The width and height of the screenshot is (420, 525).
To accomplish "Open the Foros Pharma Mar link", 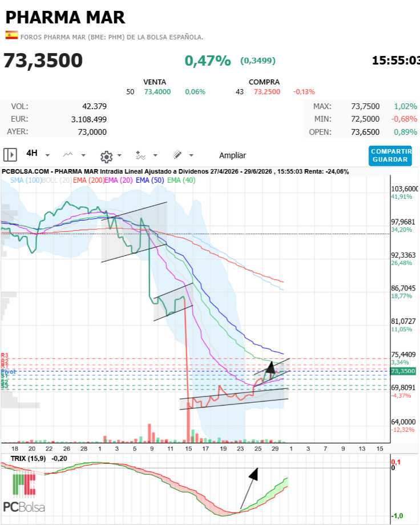I will pos(112,37).
